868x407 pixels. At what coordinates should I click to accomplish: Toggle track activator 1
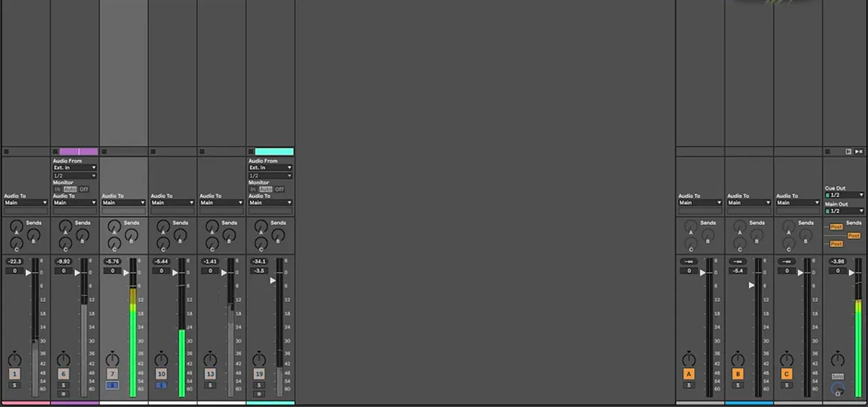tap(15, 374)
